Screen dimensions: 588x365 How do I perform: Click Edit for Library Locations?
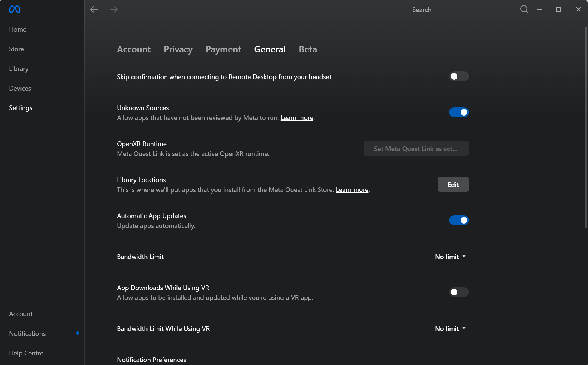click(453, 185)
